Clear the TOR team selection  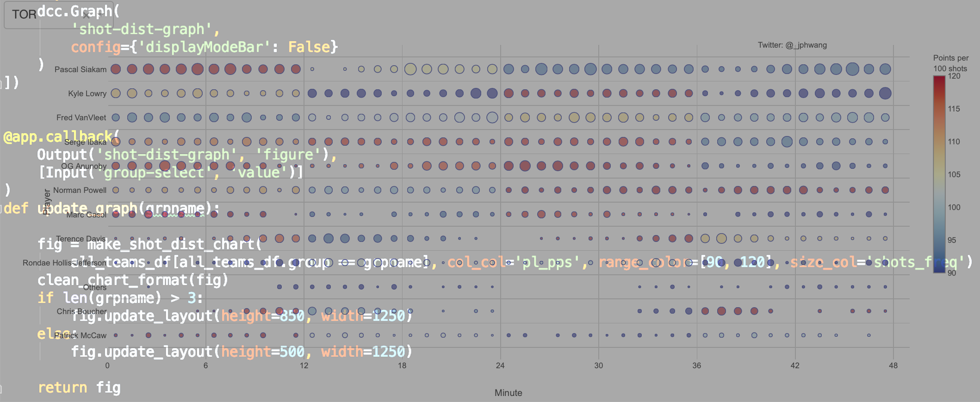click(87, 15)
